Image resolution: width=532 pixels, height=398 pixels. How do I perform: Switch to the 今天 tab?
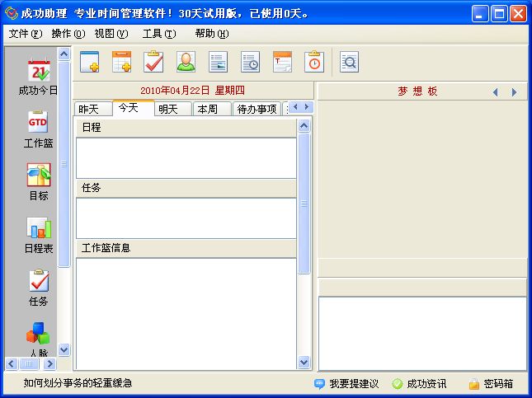[134, 108]
